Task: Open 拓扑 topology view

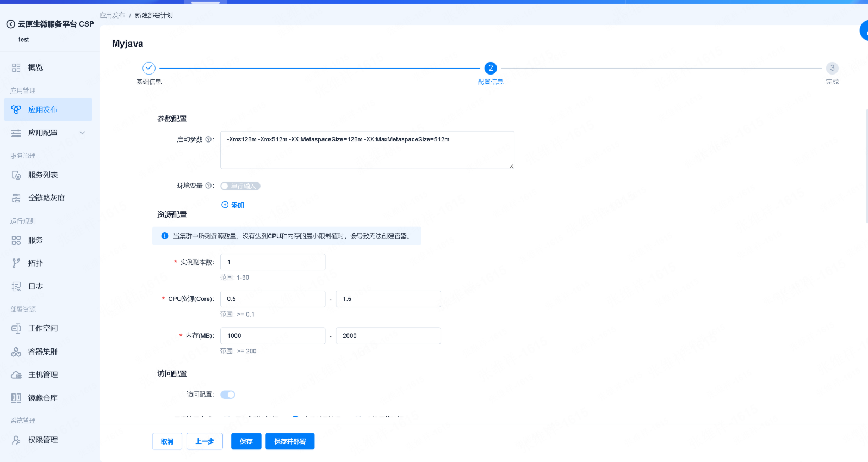Action: [35, 263]
